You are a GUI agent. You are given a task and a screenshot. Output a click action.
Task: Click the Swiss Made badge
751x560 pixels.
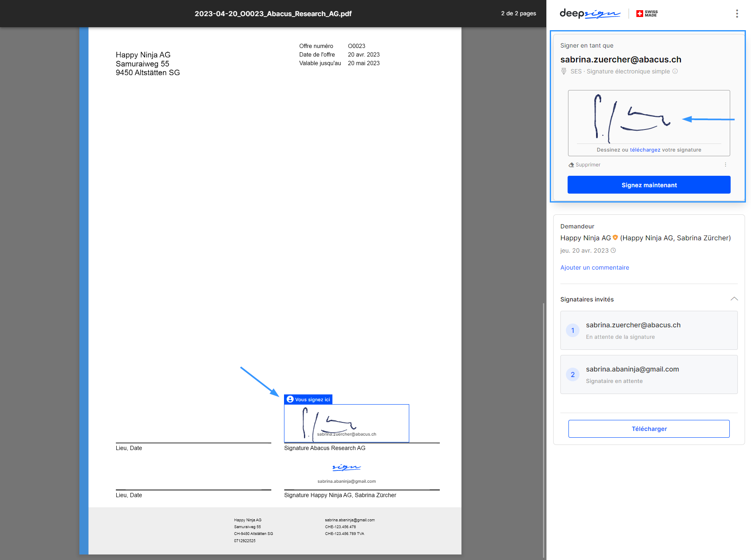coord(647,14)
